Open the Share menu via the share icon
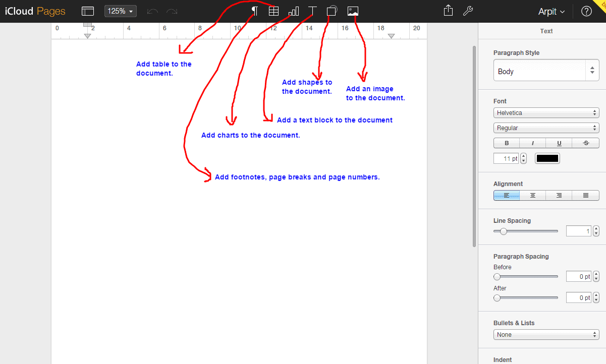The width and height of the screenshot is (606, 364). coord(448,11)
